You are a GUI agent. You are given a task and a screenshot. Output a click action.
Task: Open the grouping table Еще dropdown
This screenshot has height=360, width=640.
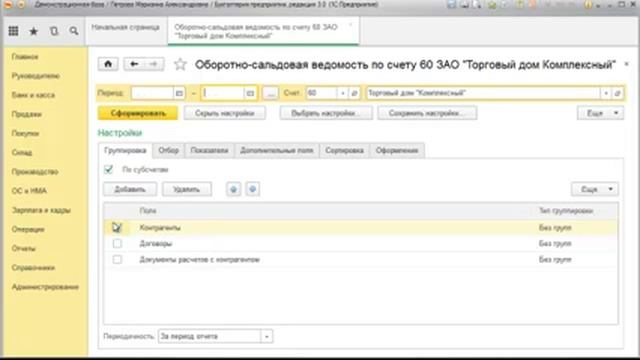coord(595,189)
